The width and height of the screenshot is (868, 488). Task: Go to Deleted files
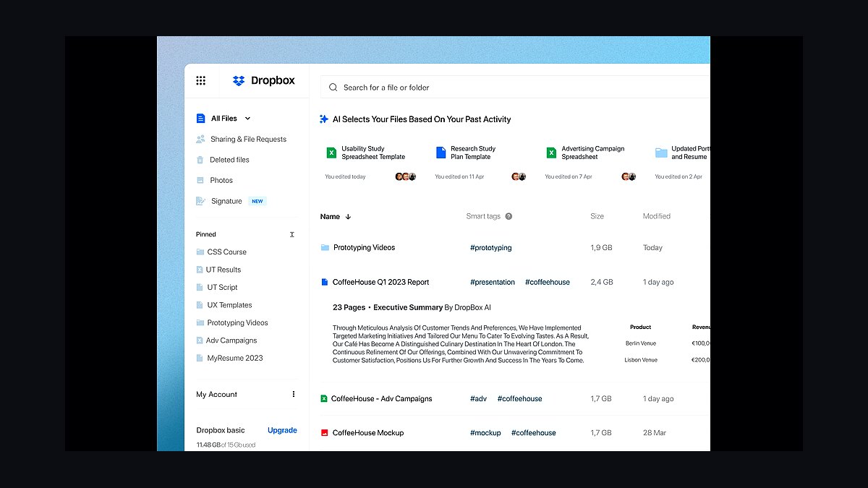229,160
